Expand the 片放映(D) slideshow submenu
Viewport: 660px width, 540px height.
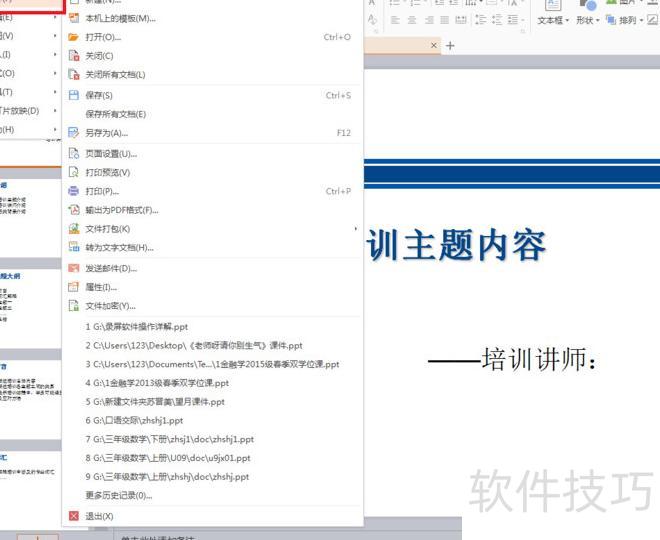[55, 111]
